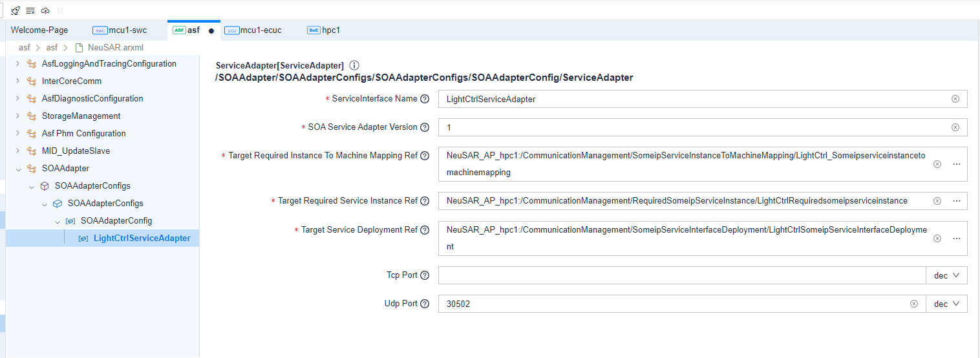Open ellipsis for Instance To Machine Mapping Ref

click(957, 164)
